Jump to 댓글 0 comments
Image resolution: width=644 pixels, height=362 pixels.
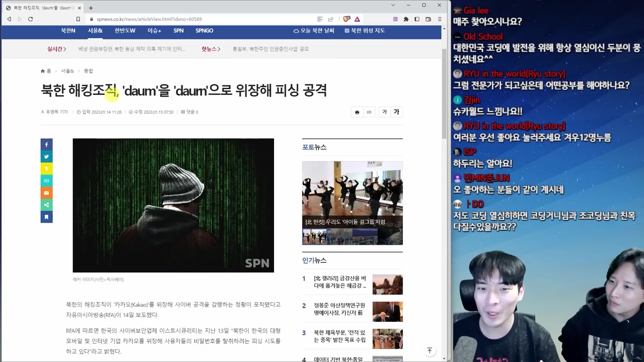[x=190, y=112]
